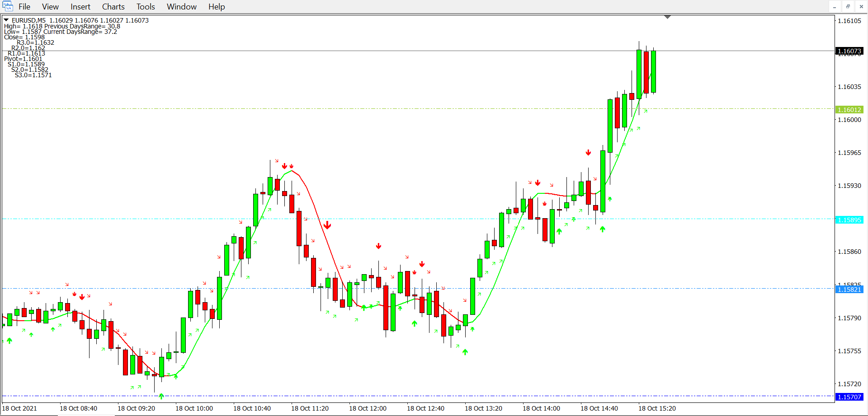Click the black current price label 1.16073
This screenshot has width=868, height=416.
[849, 51]
